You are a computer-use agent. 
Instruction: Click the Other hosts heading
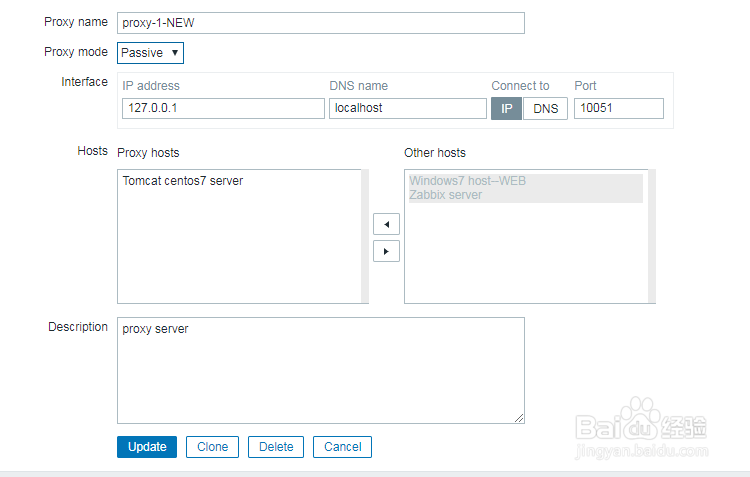(435, 153)
